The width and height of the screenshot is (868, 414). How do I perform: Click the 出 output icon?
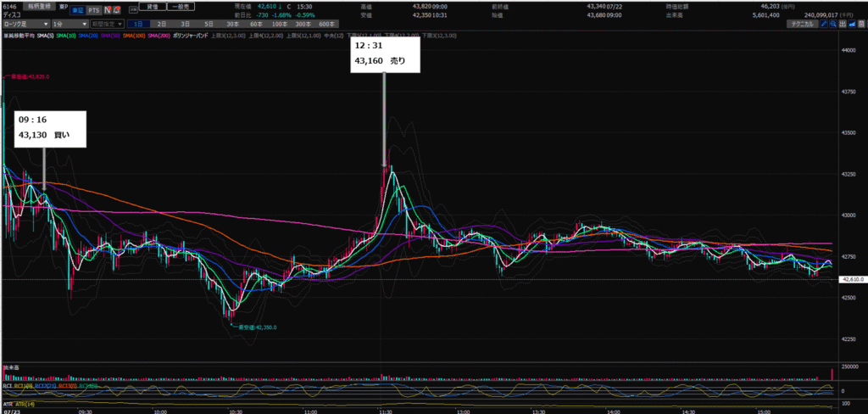[843, 24]
